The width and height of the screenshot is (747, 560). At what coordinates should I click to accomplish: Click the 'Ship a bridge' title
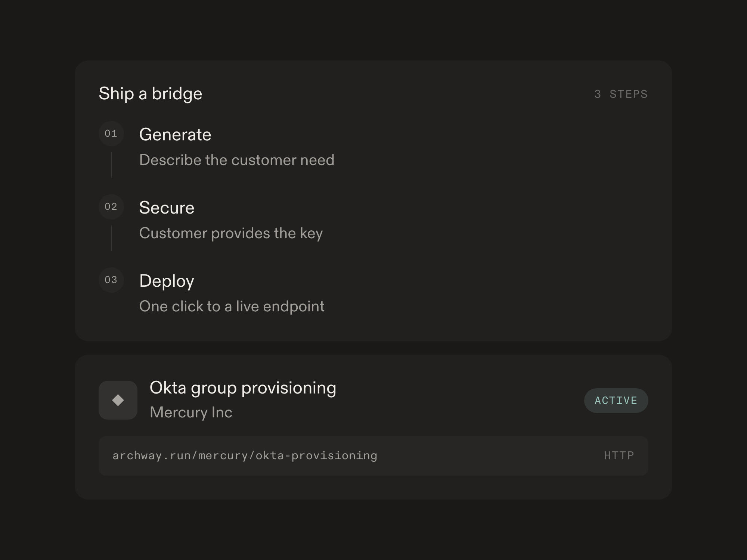pos(151,94)
